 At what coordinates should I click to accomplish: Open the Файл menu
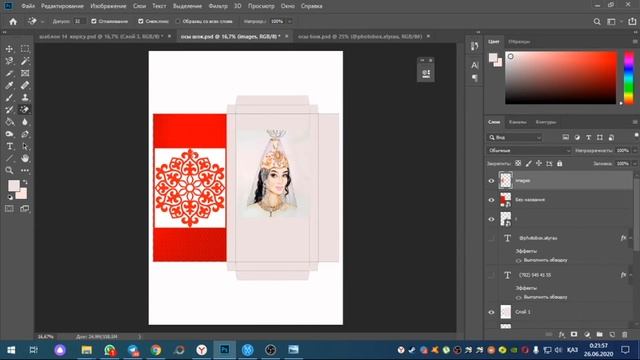tap(28, 6)
